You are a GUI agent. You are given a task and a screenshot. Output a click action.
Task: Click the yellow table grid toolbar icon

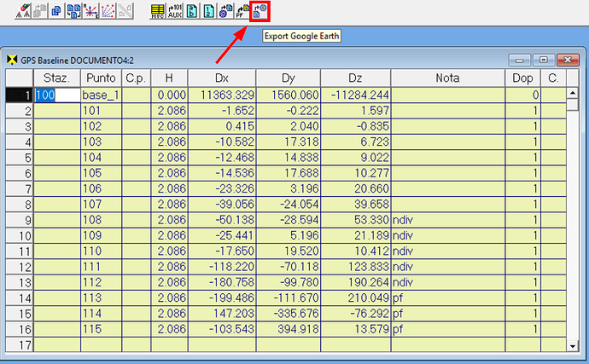[157, 11]
